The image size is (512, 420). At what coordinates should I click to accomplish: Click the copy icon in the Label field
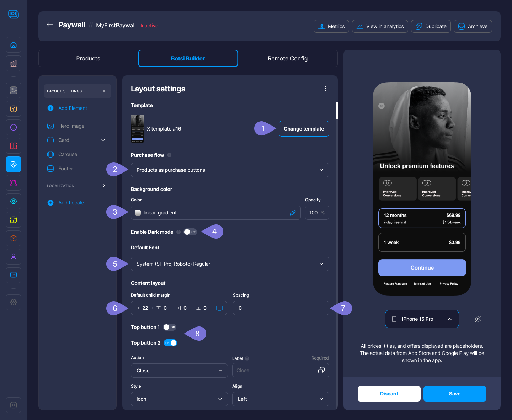321,370
